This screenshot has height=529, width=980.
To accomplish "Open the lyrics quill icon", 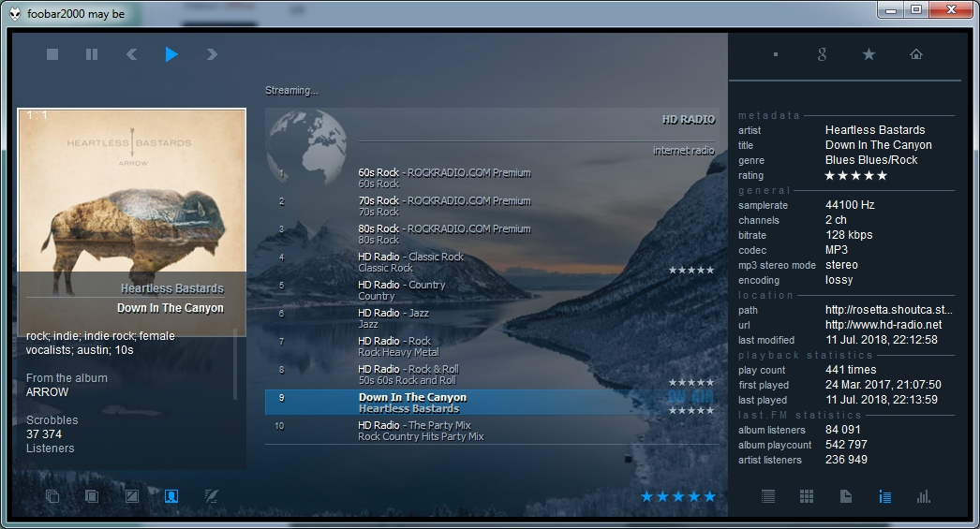I will pos(211,496).
